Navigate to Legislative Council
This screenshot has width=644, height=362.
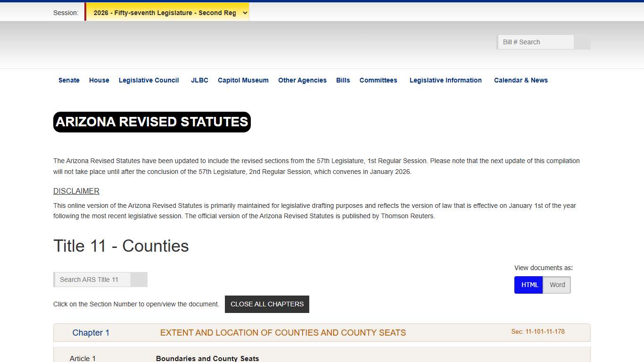pyautogui.click(x=149, y=80)
